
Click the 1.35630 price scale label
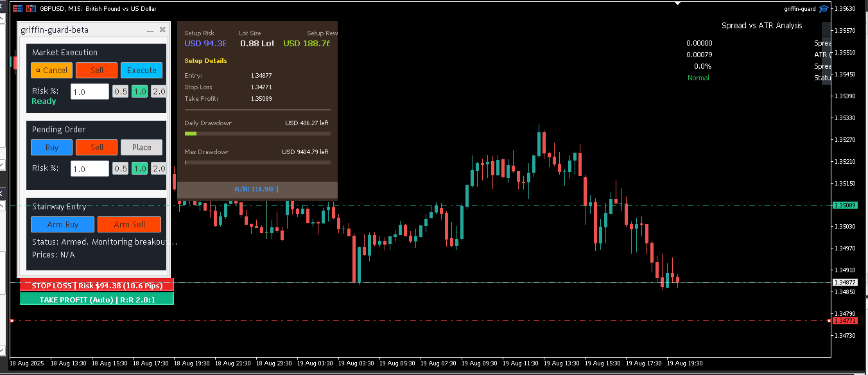pyautogui.click(x=844, y=9)
